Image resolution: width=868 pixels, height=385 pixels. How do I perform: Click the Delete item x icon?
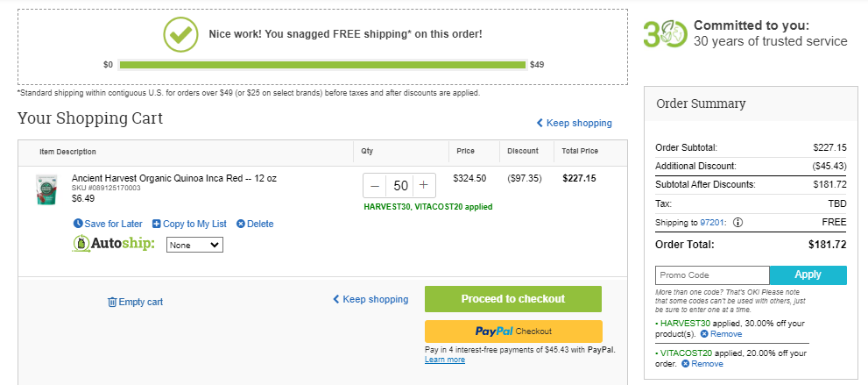[241, 224]
